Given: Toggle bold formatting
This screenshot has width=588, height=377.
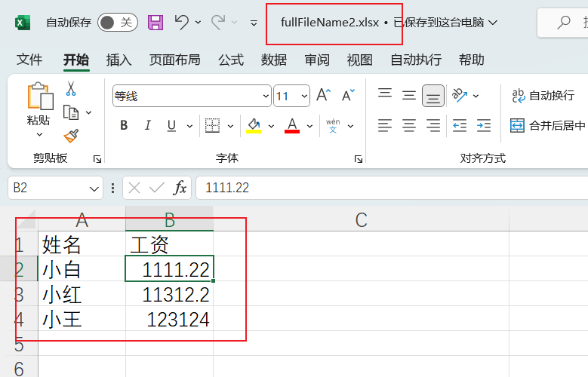Looking at the screenshot, I should click(x=124, y=126).
